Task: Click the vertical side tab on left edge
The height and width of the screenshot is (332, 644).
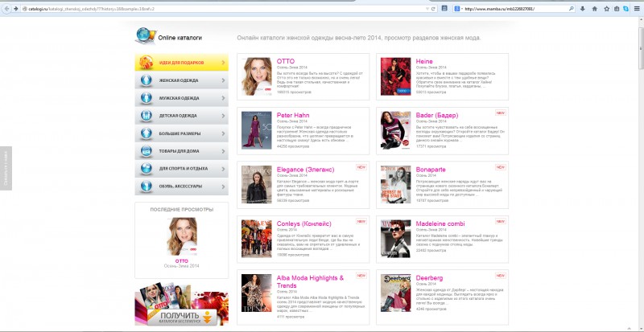Action: [x=6, y=168]
